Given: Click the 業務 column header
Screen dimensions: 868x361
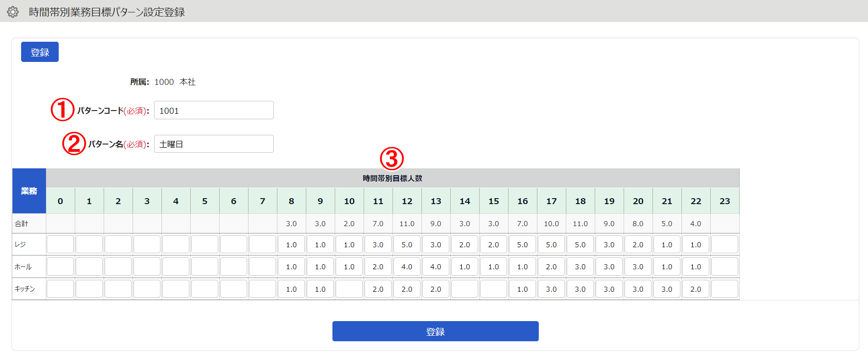Looking at the screenshot, I should click(x=29, y=191).
